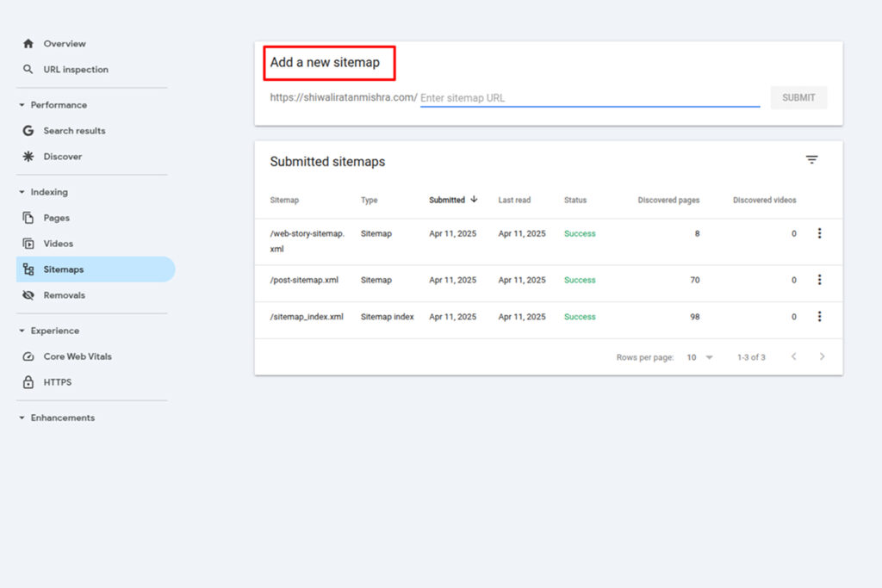Open /web-story-sitemap.xml sitemap row

point(549,242)
